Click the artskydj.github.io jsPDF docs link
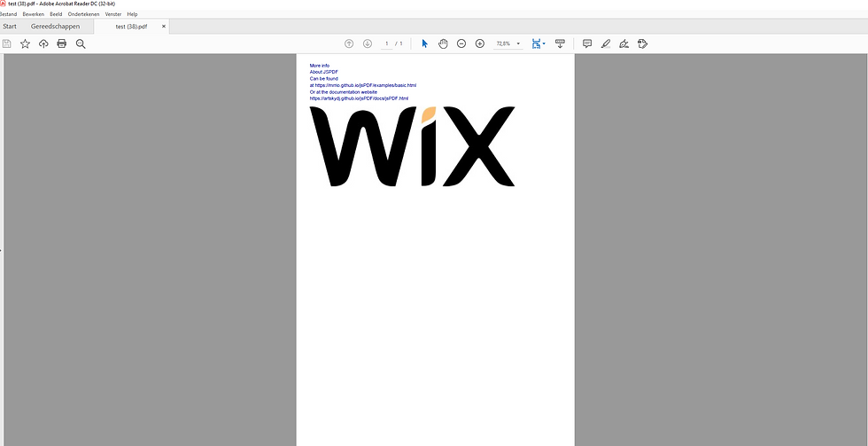 click(x=360, y=98)
